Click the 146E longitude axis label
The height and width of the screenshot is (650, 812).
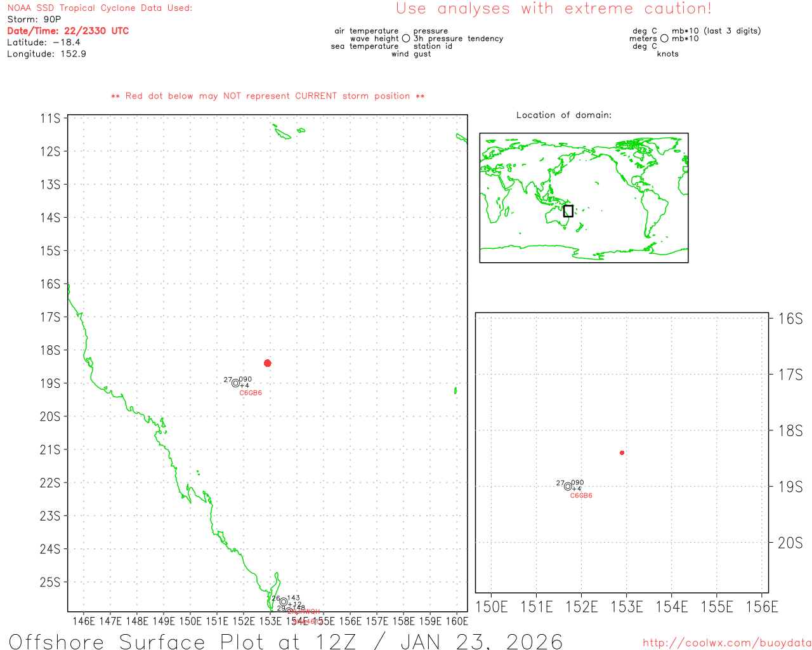click(x=84, y=621)
